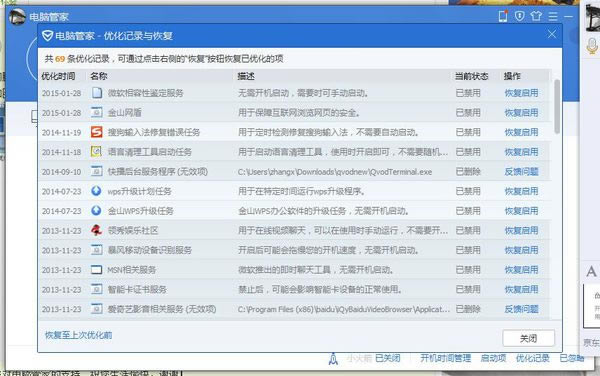Click 恢复启用 for 微软相容性鉴定服务
This screenshot has height=376, width=600.
coord(521,93)
